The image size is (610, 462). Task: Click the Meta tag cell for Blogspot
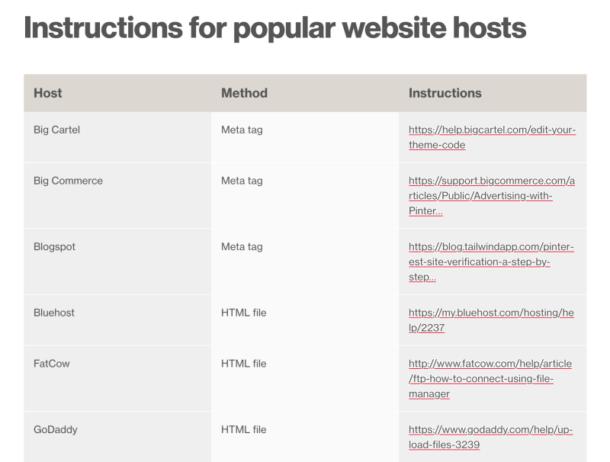coord(242,246)
